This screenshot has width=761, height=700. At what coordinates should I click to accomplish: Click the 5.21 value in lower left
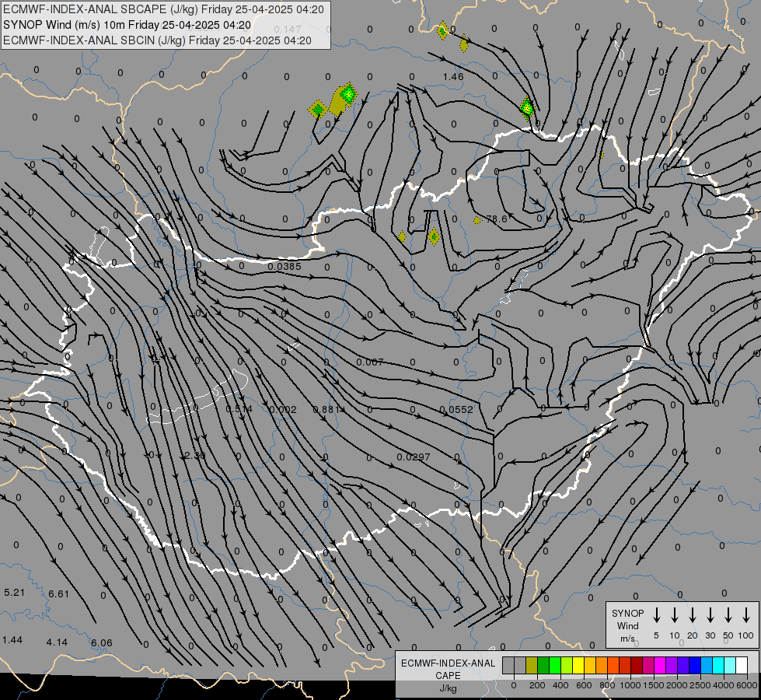14,593
